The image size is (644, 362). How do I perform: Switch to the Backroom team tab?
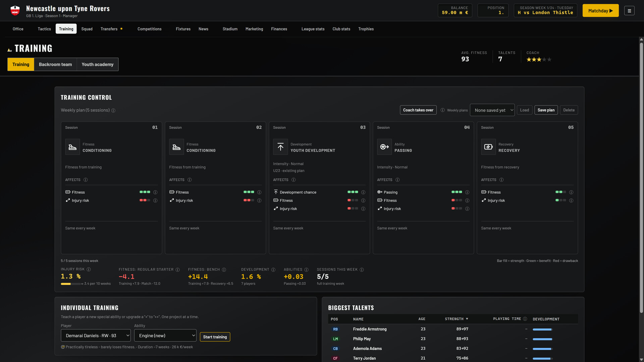click(x=55, y=64)
